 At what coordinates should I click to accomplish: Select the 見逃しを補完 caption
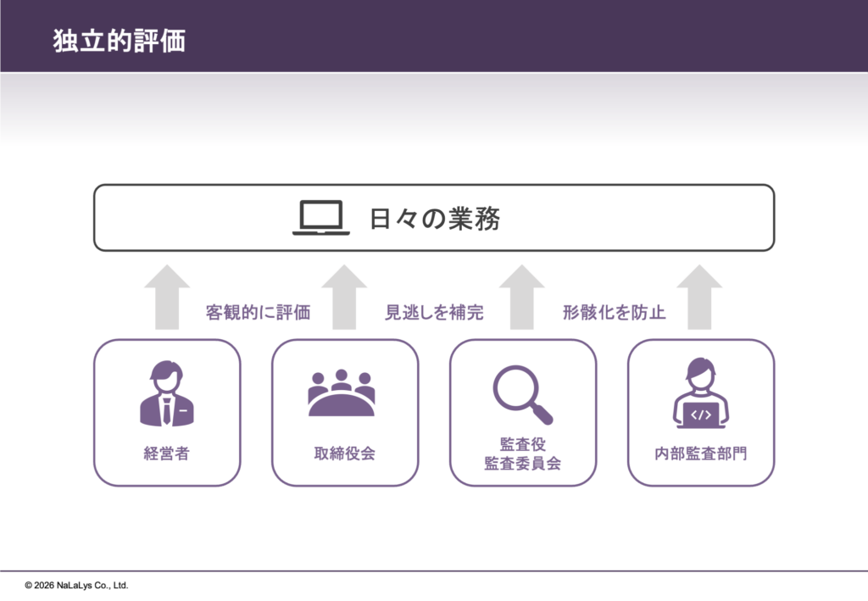click(x=434, y=313)
